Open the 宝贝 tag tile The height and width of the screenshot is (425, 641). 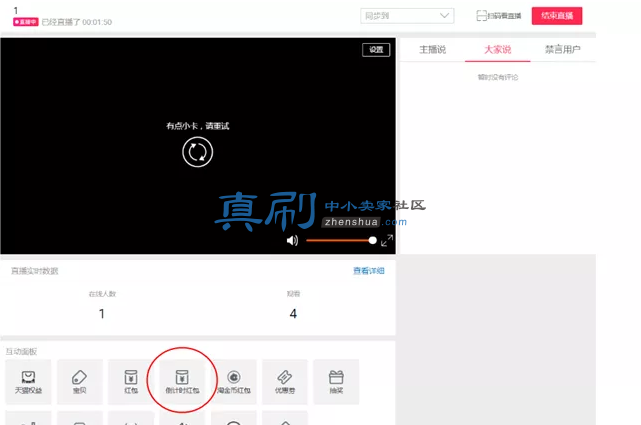[x=80, y=382]
